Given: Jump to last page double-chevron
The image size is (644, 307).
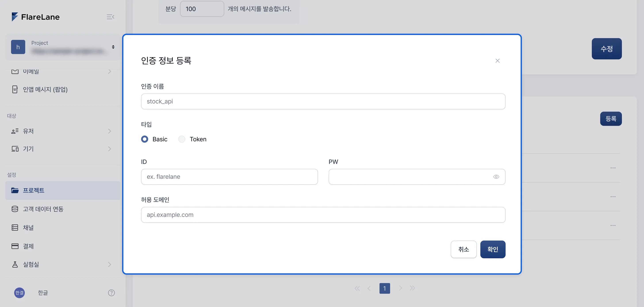Looking at the screenshot, I should 412,288.
